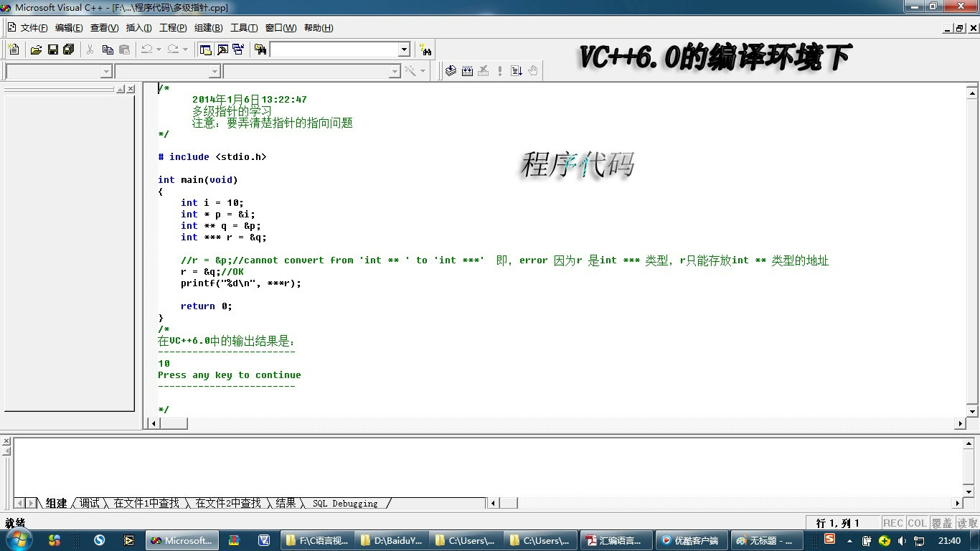
Task: Click the editor vertical scrollbar up arrow
Action: pyautogui.click(x=972, y=93)
